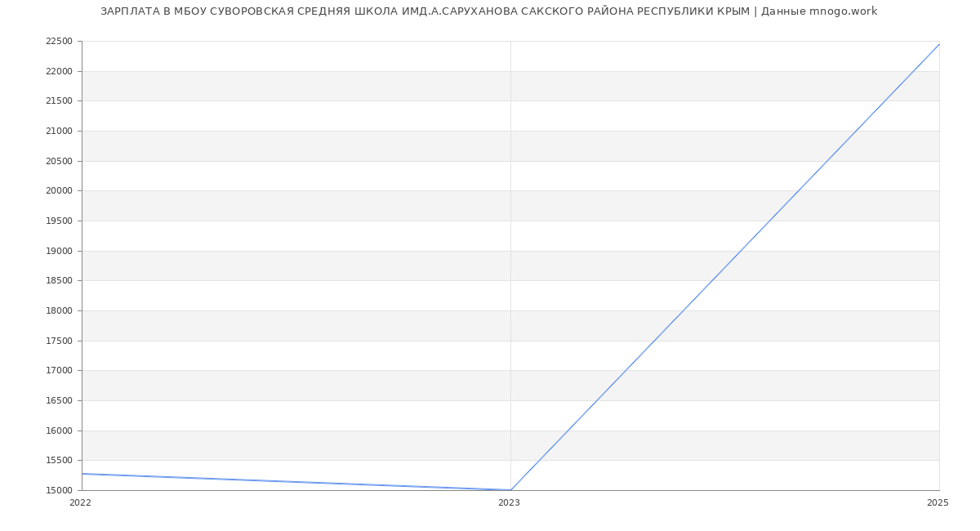This screenshot has height=531, width=980.
Task: Click the line's lowest point at 2023
Action: pyautogui.click(x=510, y=490)
